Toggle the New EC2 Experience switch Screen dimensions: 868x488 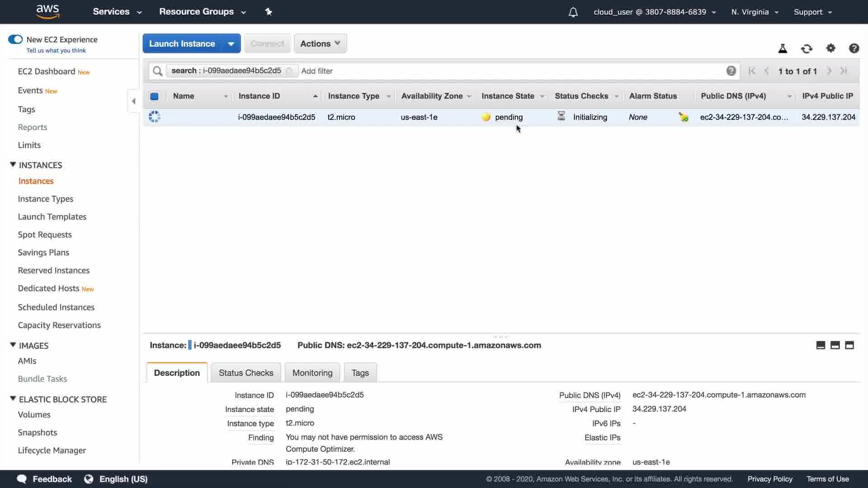coord(15,39)
